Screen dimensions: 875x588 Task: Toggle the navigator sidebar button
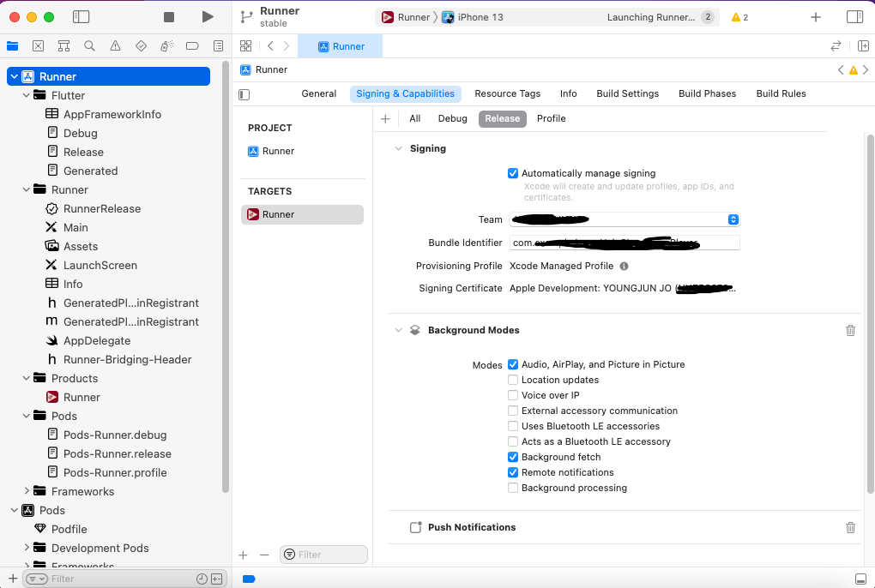pos(81,17)
